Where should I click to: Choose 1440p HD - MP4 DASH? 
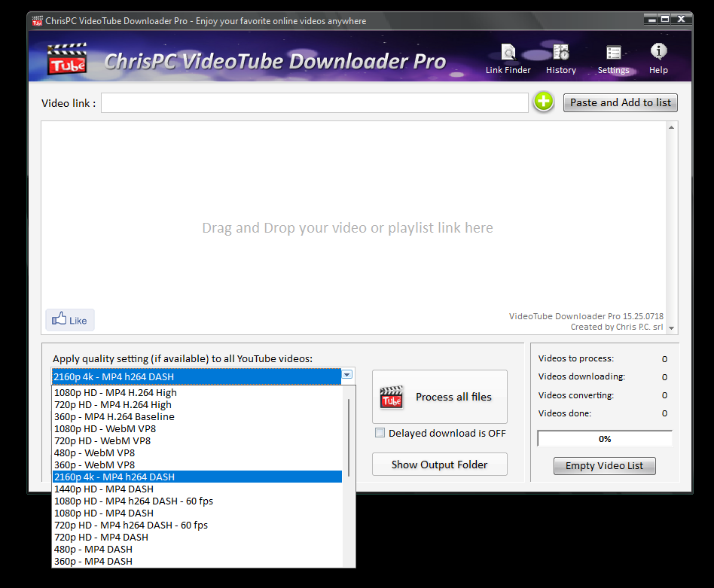click(x=197, y=489)
